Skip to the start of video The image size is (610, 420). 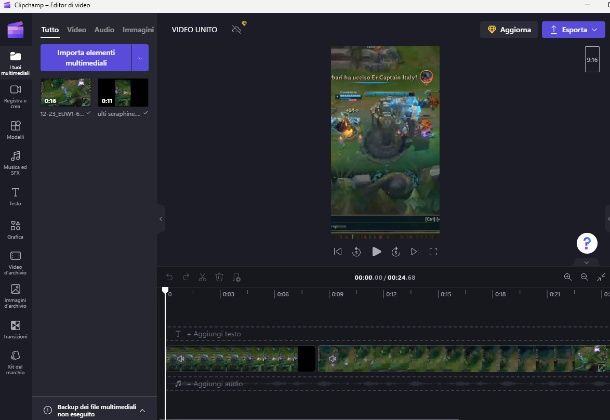point(338,252)
